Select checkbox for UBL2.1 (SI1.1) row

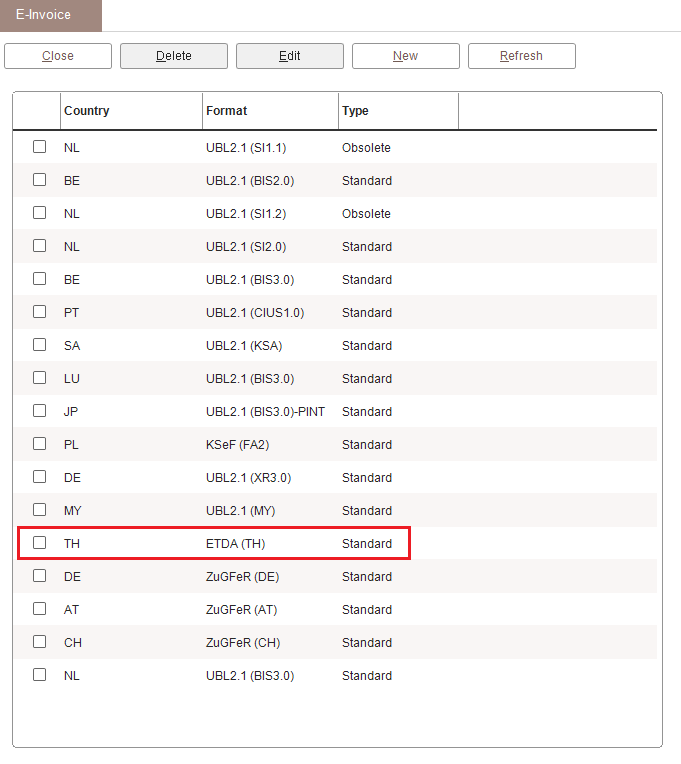click(x=40, y=147)
